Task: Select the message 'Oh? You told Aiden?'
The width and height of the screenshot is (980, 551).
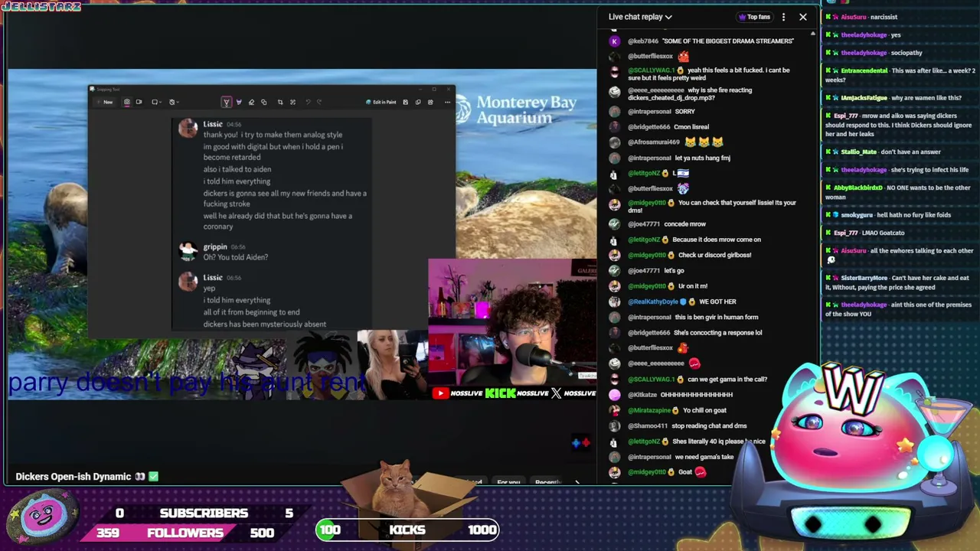Action: click(x=236, y=257)
